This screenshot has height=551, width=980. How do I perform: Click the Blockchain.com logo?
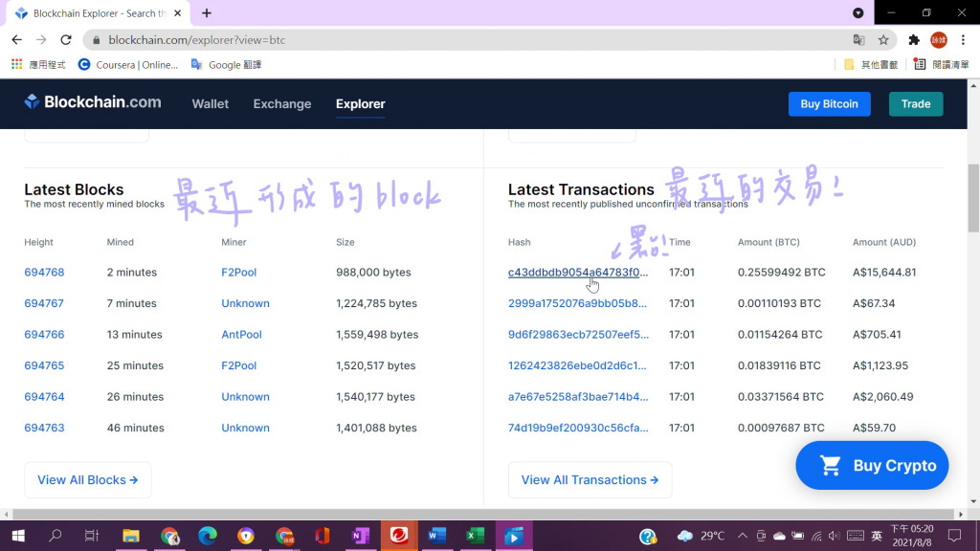coord(93,102)
